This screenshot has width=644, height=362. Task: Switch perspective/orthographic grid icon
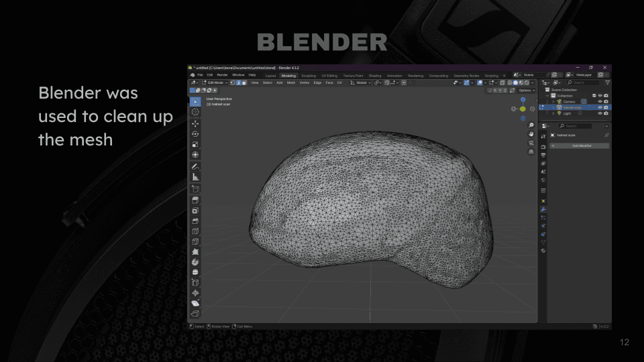click(531, 152)
